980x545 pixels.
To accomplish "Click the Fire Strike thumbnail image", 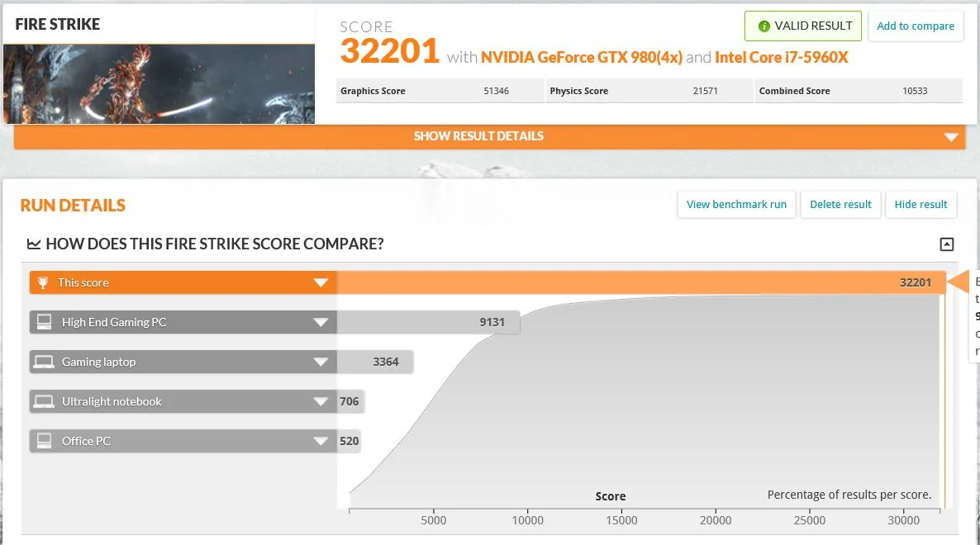I will (x=159, y=83).
